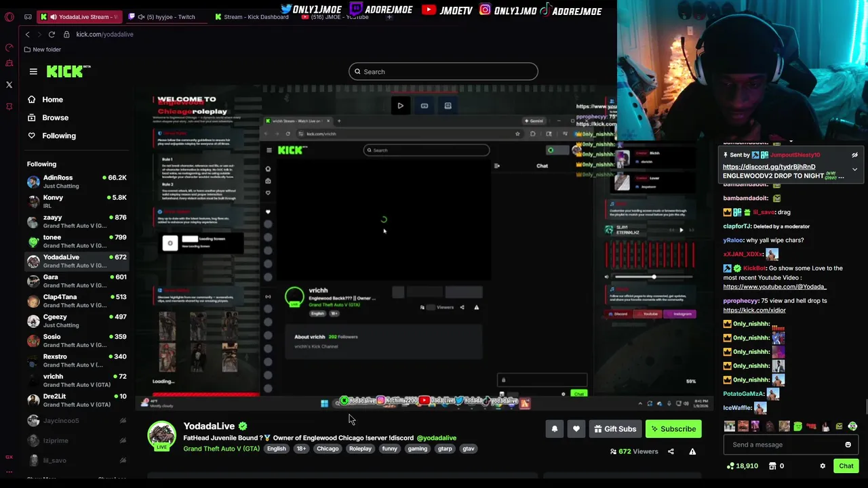Switch to the hyyjoe - Twitch tab
The width and height of the screenshot is (868, 488).
click(x=166, y=17)
